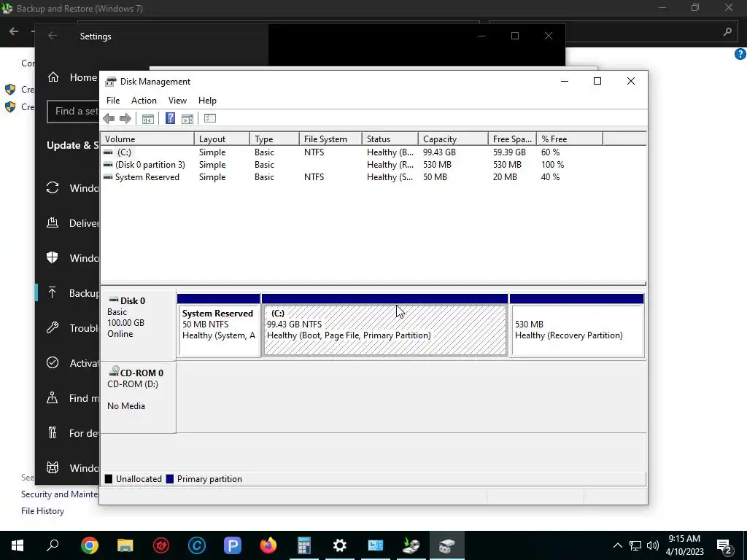Image resolution: width=747 pixels, height=560 pixels.
Task: Click the 100 % free value
Action: pos(553,165)
